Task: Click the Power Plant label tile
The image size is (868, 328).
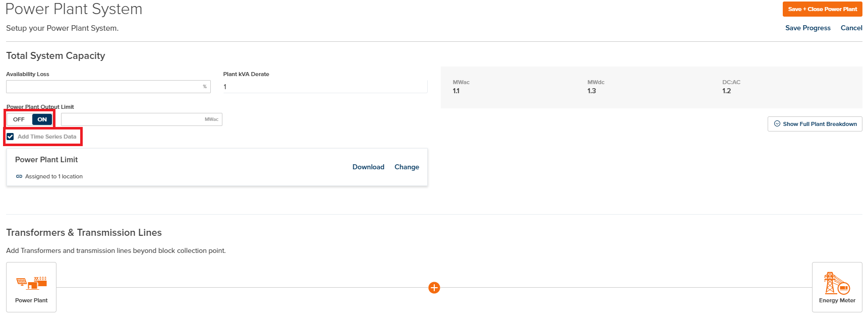Action: (31, 287)
